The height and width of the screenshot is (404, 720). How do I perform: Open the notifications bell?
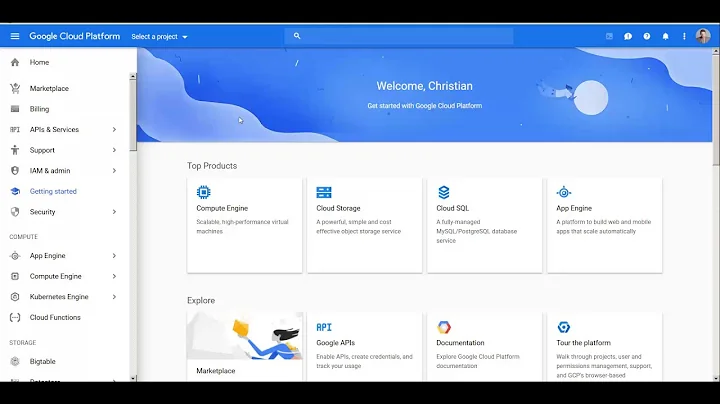665,36
